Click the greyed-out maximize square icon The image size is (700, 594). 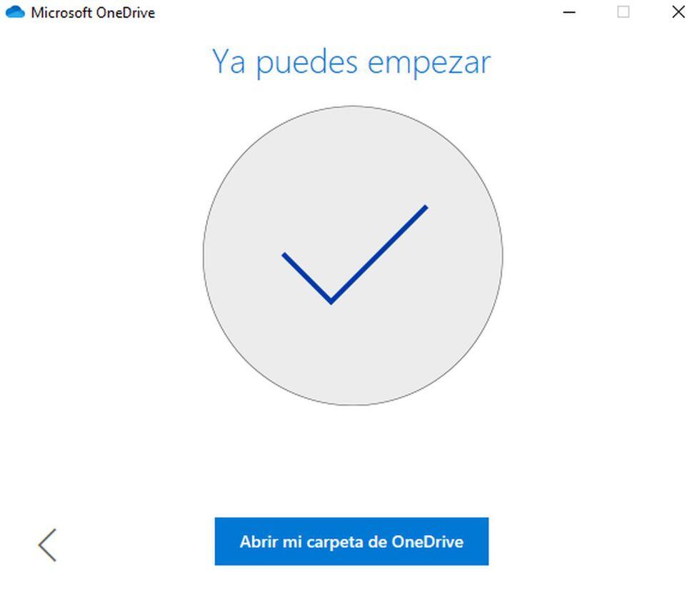624,12
